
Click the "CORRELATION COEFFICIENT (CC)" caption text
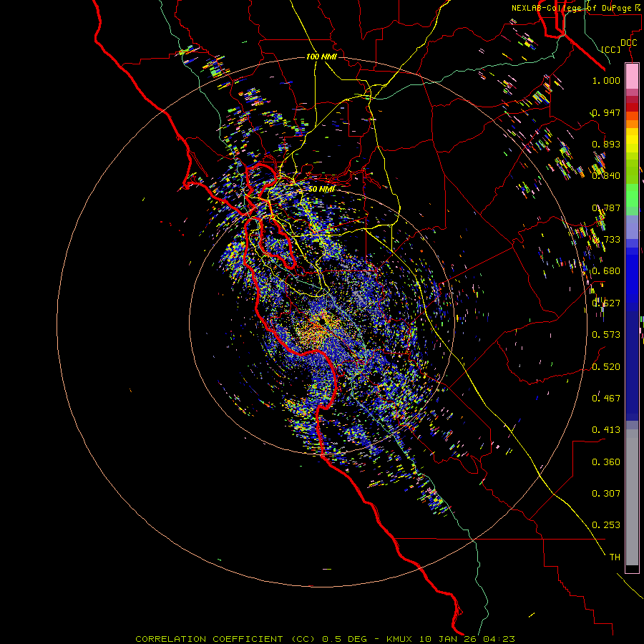[225, 639]
